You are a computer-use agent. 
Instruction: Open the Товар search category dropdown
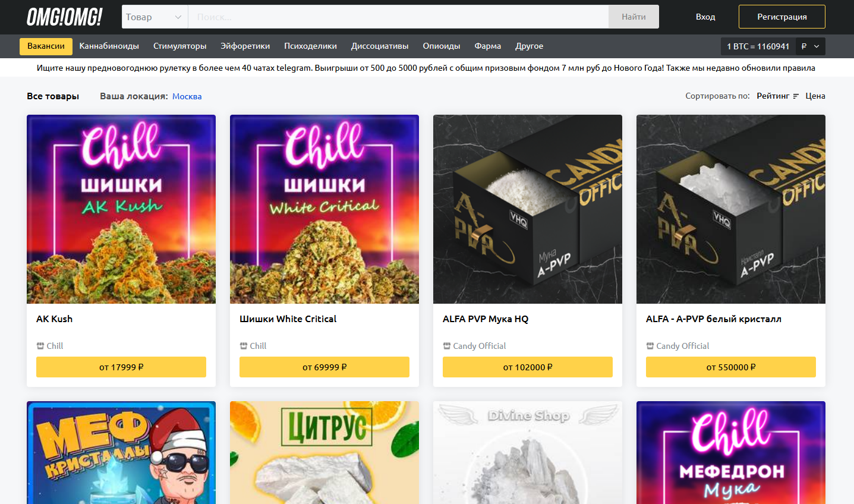tap(155, 17)
